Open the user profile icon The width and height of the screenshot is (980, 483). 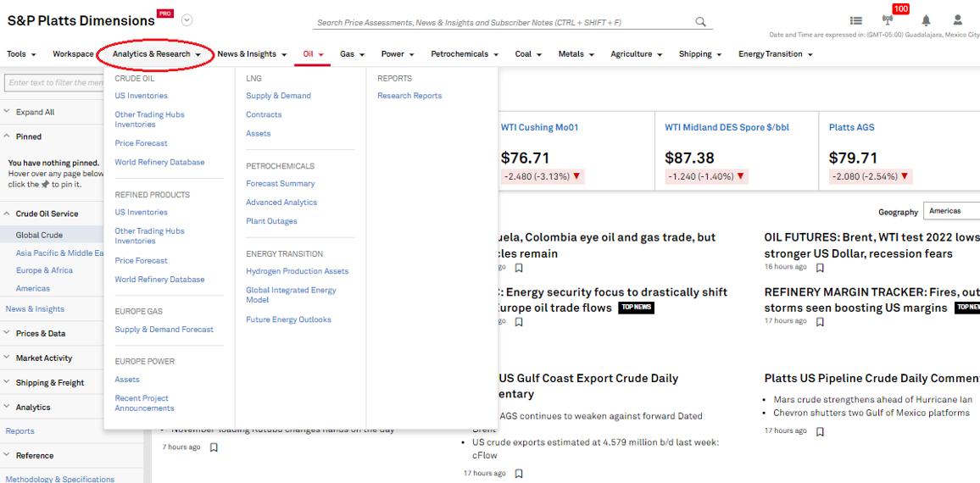coord(957,20)
